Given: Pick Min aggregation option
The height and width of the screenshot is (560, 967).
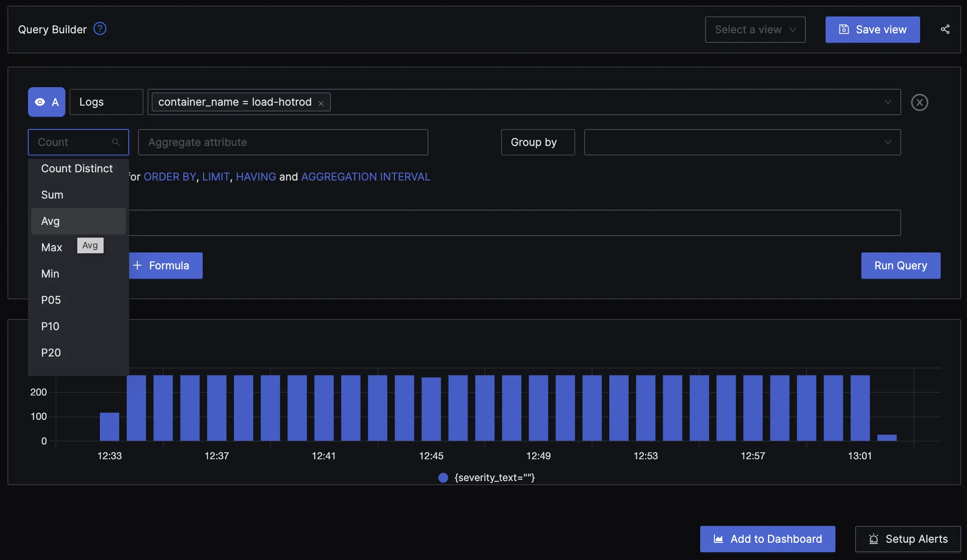Looking at the screenshot, I should [x=78, y=274].
